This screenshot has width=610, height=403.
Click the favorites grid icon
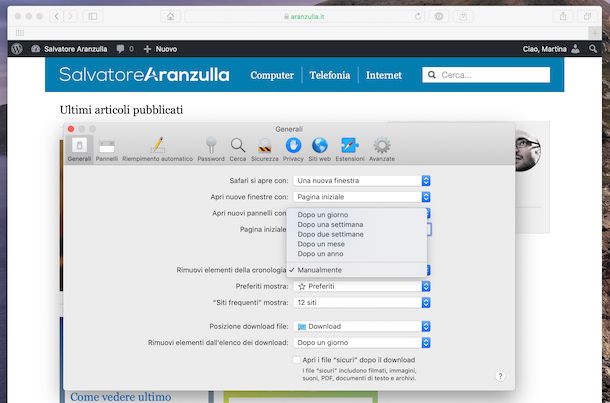coord(20,33)
